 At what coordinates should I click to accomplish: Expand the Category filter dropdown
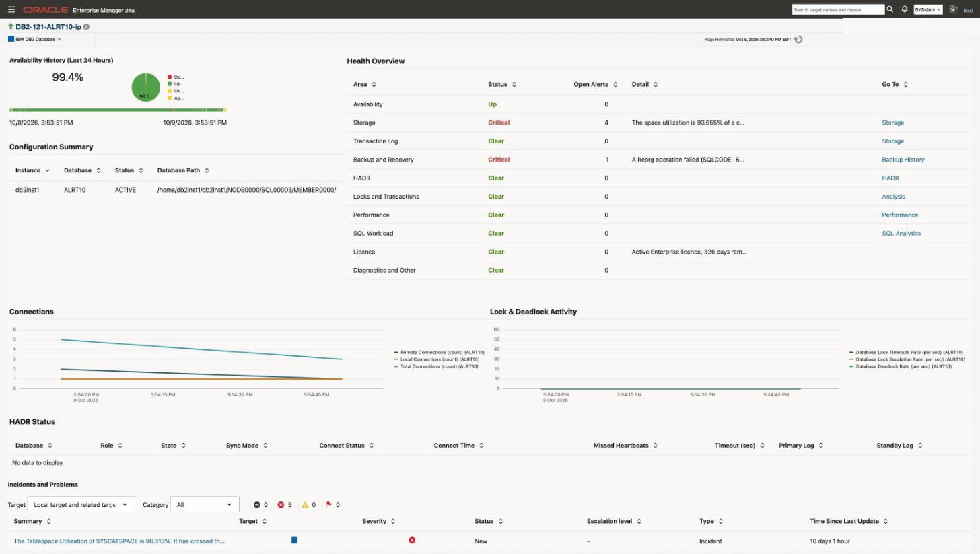[x=205, y=504]
